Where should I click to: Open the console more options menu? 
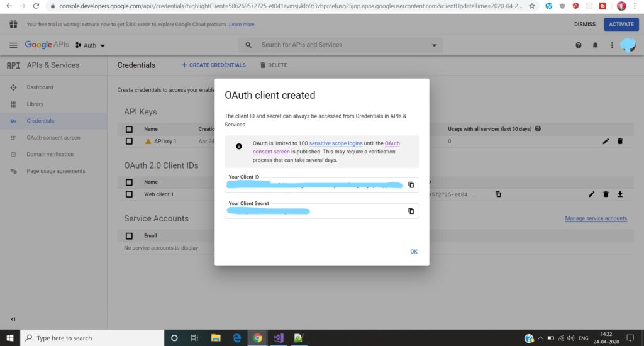(611, 45)
